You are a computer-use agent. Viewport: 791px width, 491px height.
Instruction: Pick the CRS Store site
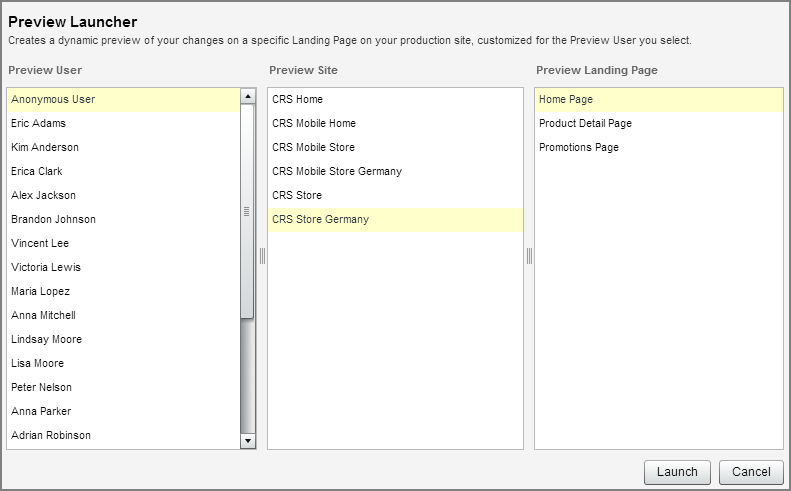click(297, 196)
